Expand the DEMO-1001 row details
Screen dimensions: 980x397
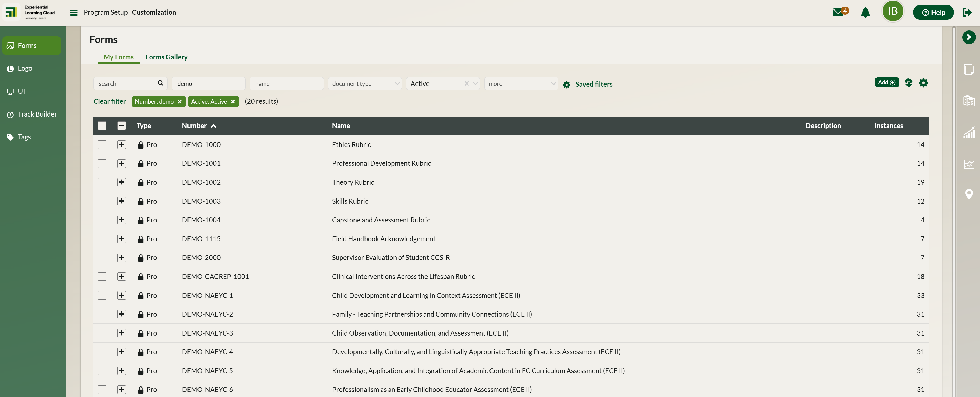coord(121,163)
